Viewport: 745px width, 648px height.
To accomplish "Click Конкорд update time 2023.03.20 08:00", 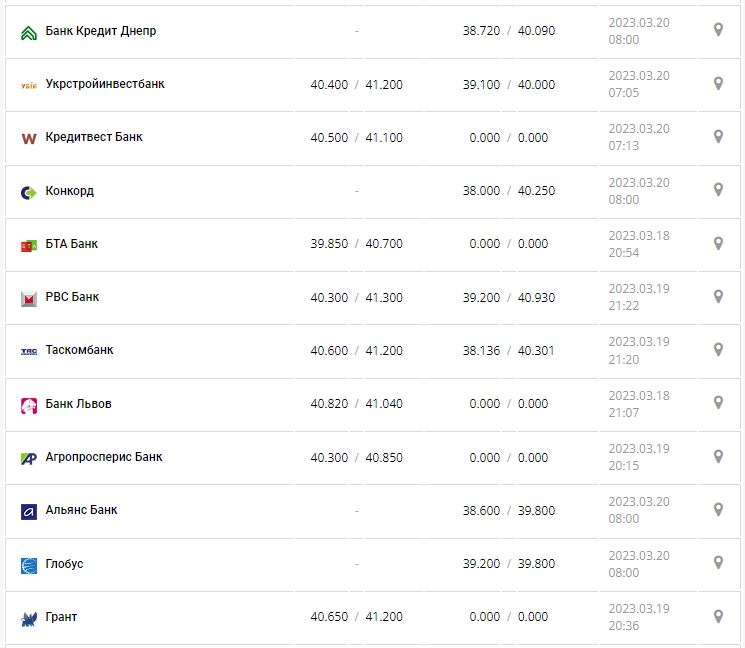I will point(639,191).
